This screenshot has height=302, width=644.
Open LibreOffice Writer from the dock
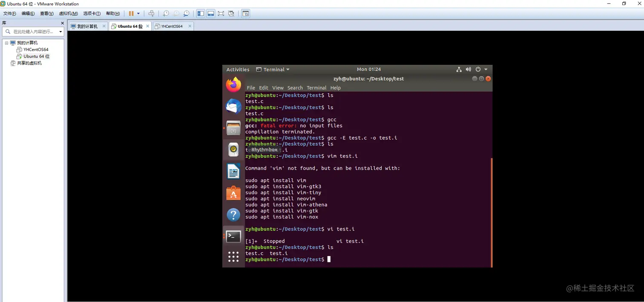pyautogui.click(x=233, y=171)
